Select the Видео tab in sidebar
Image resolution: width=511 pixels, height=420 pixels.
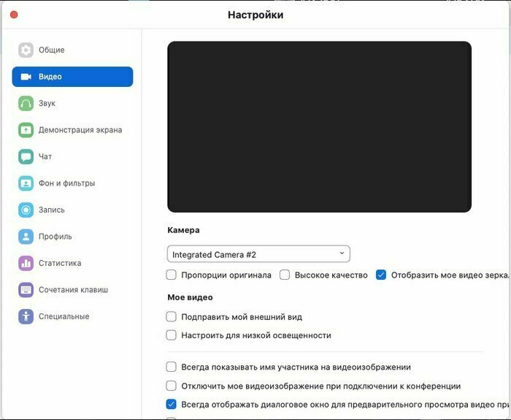[x=72, y=77]
